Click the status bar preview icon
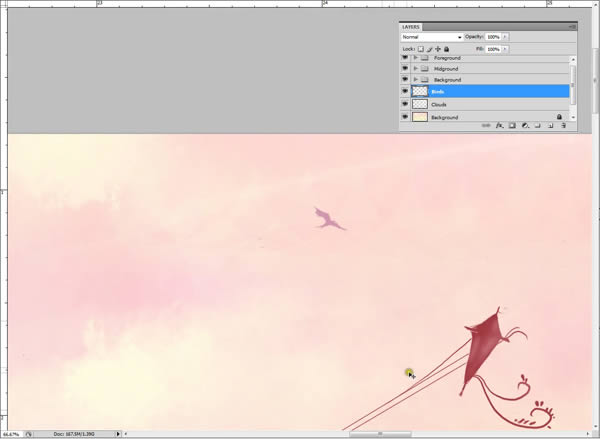Viewport: 600px width, 439px height. click(x=28, y=434)
